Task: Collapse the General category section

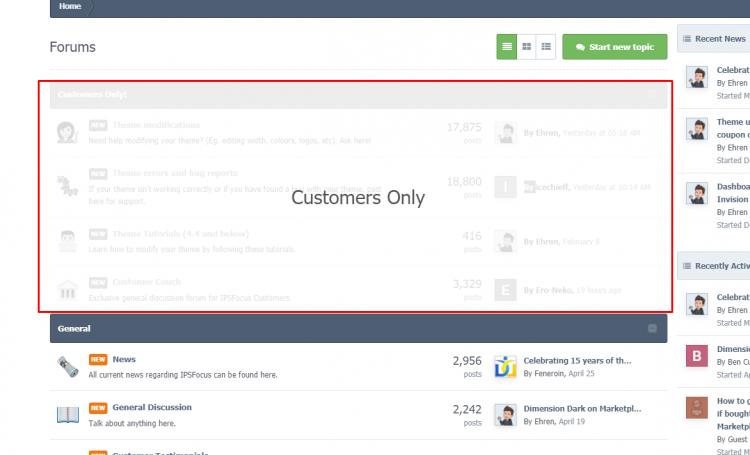Action: pyautogui.click(x=652, y=328)
